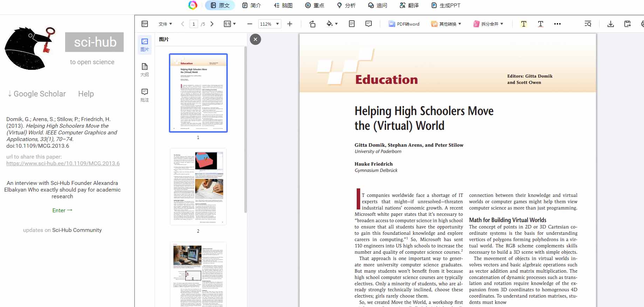Zoom in with the plus button
This screenshot has width=644, height=307.
tap(290, 24)
